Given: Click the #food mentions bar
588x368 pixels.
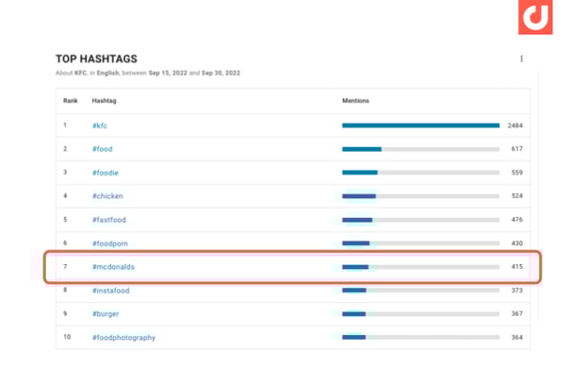Looking at the screenshot, I should pos(421,149).
